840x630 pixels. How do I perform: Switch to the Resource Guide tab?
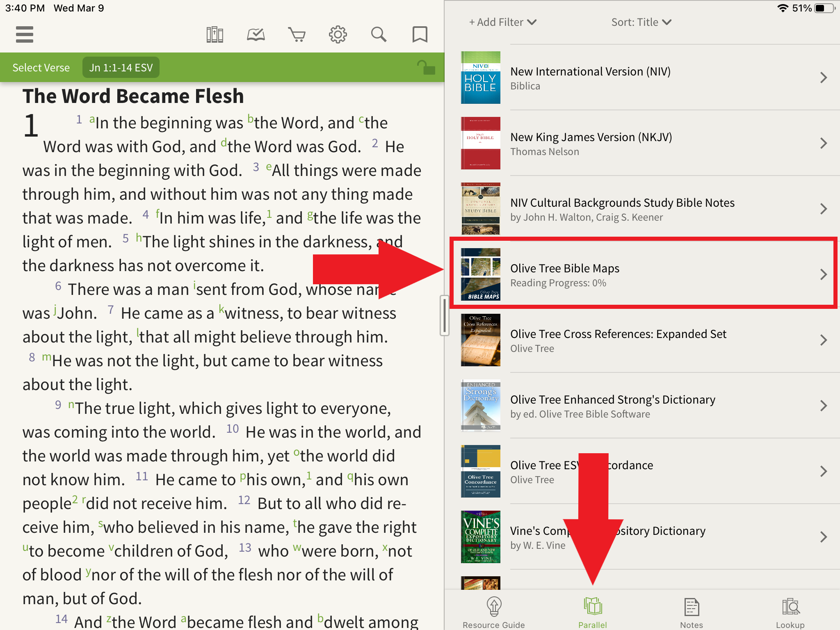tap(494, 612)
